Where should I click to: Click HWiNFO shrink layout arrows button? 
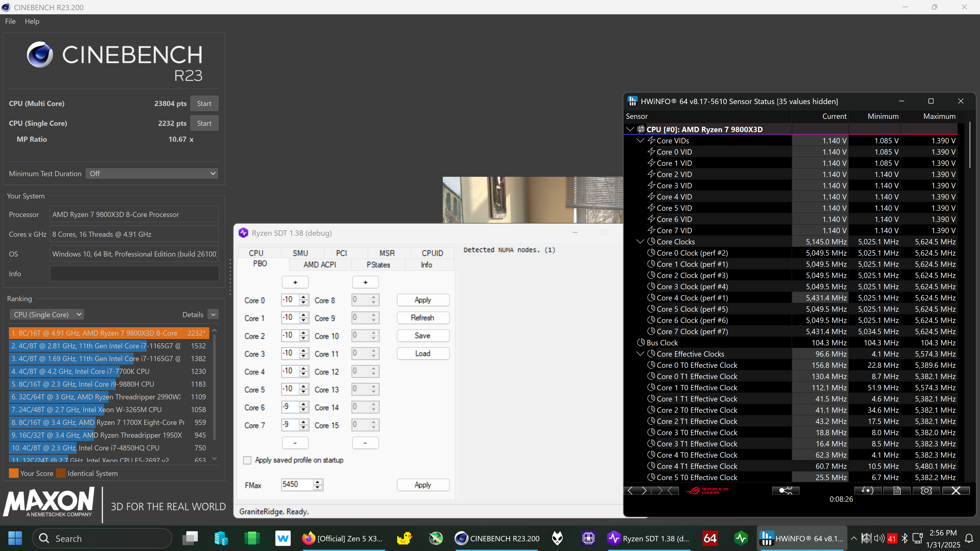coord(665,491)
